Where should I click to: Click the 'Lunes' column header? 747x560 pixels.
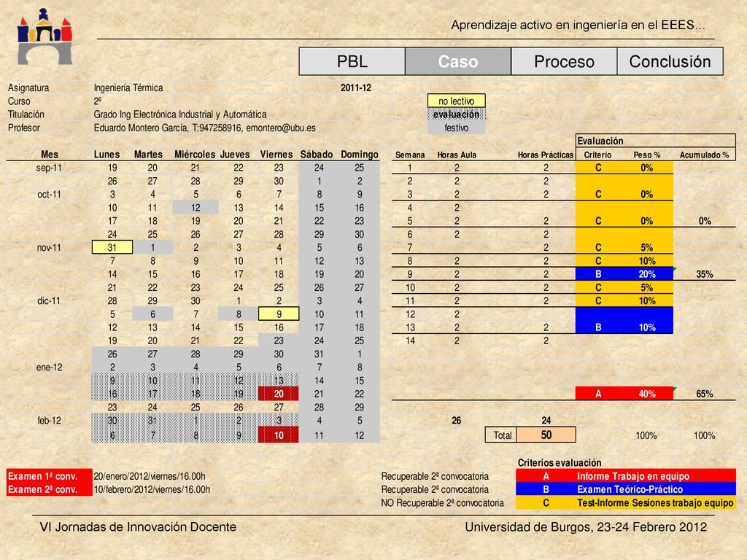point(107,155)
